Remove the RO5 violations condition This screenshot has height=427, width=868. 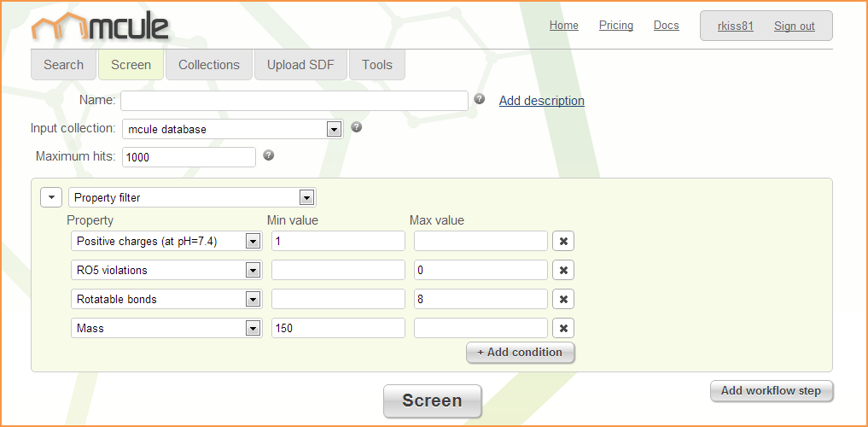click(563, 270)
